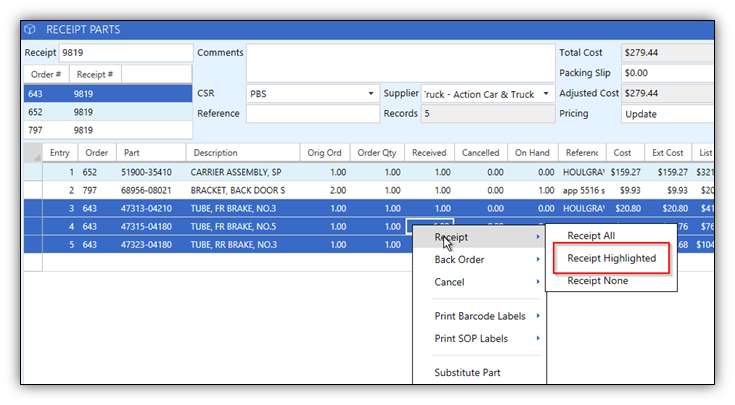Click the Entry column header

point(60,153)
